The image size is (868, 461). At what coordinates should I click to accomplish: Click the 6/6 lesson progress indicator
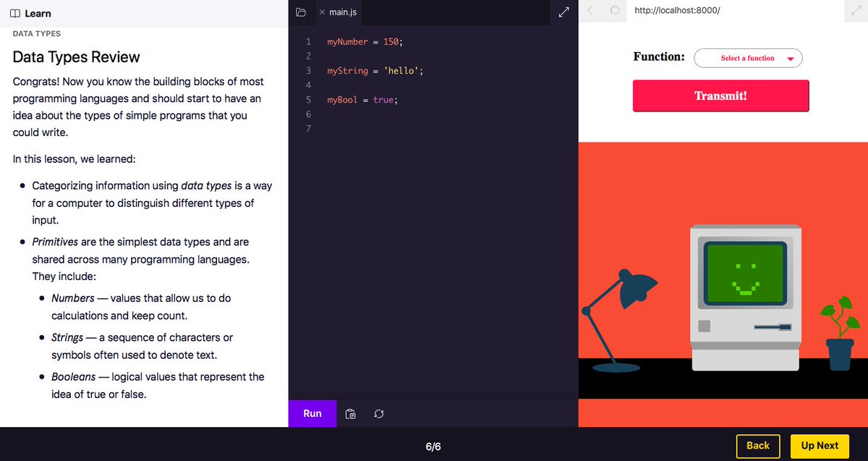433,446
